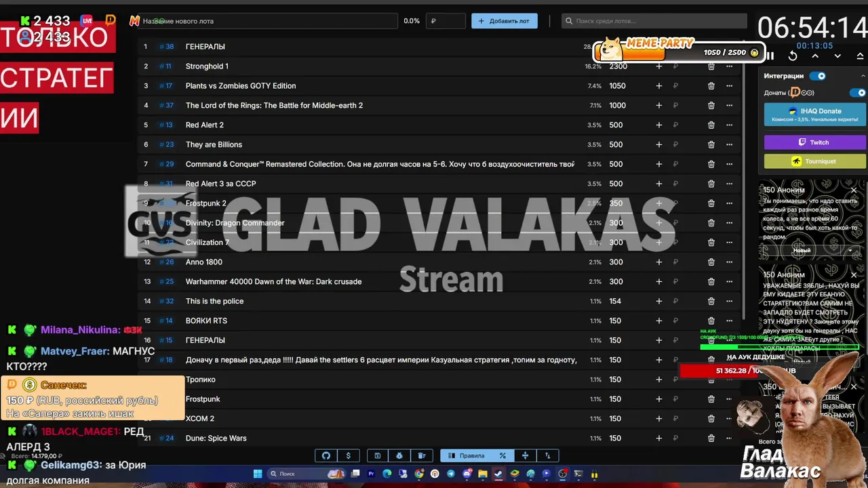
Task: Click the bug report icon
Action: (x=399, y=455)
